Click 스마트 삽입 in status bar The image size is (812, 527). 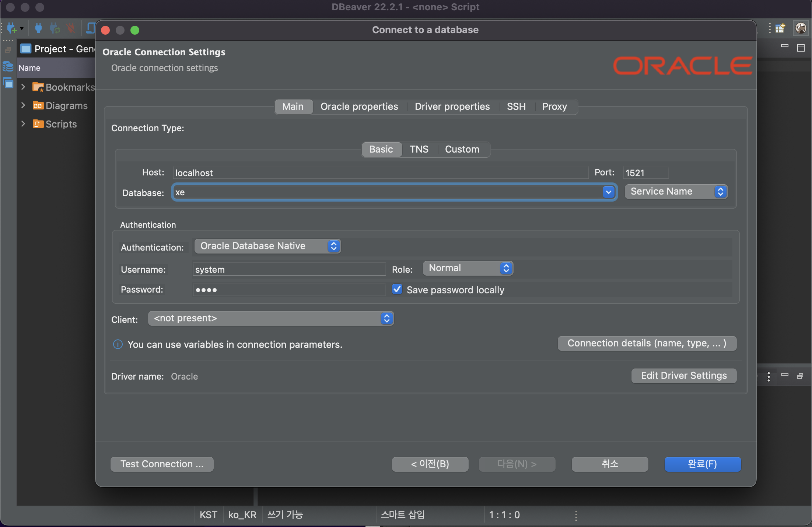click(x=403, y=514)
